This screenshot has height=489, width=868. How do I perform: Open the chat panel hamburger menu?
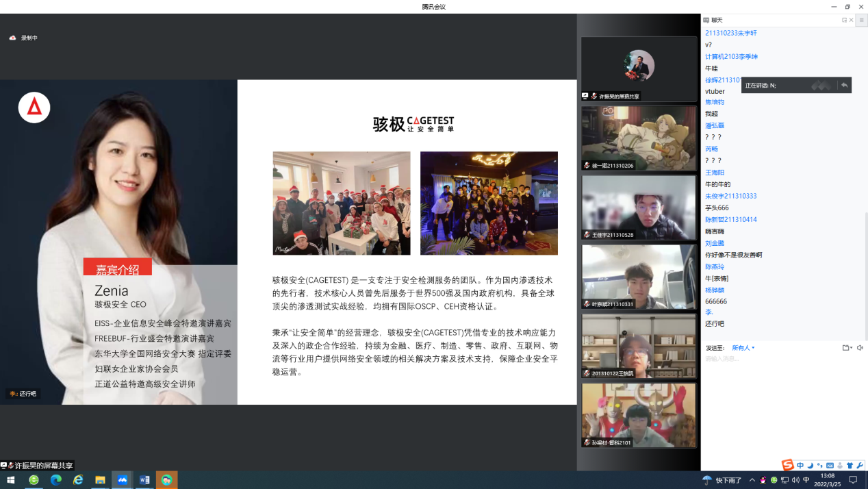[861, 20]
